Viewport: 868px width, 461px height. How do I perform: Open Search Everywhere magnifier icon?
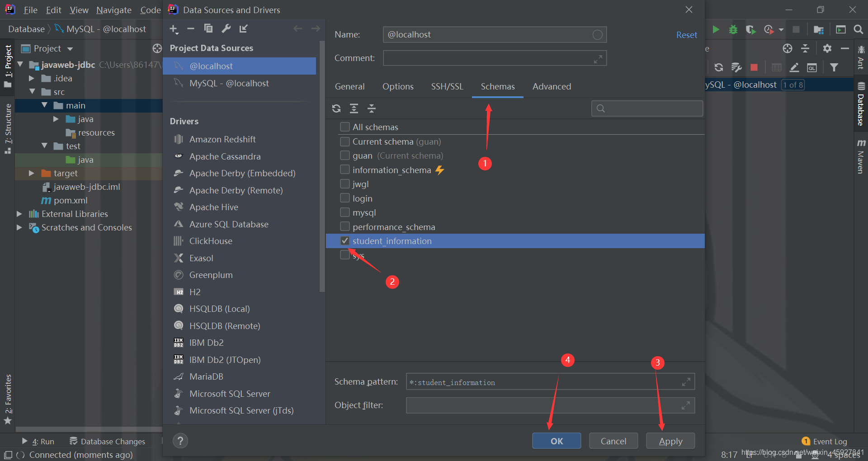tap(859, 29)
